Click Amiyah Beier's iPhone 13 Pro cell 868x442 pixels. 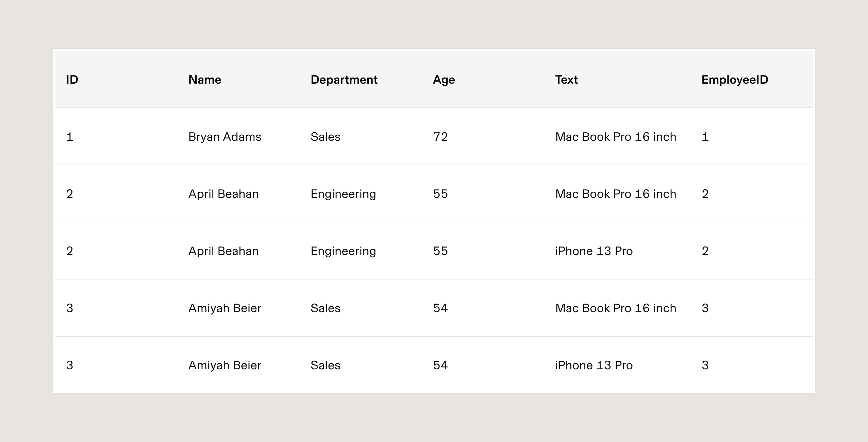pos(594,365)
